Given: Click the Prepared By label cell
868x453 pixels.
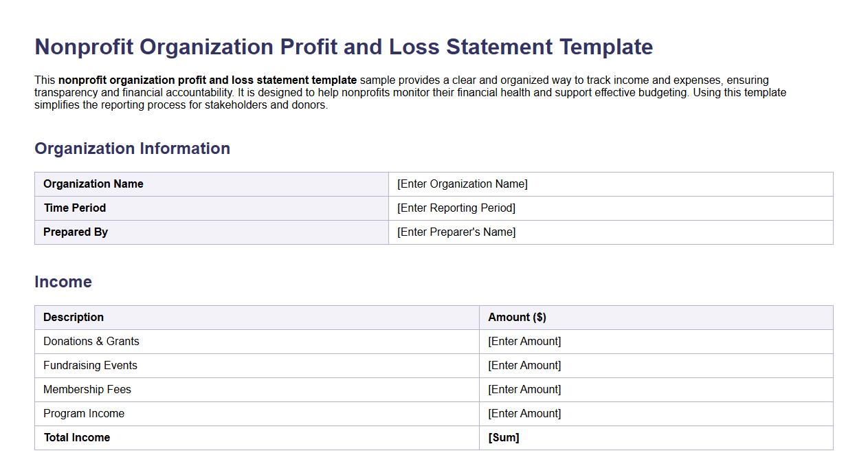Looking at the screenshot, I should click(x=76, y=232).
